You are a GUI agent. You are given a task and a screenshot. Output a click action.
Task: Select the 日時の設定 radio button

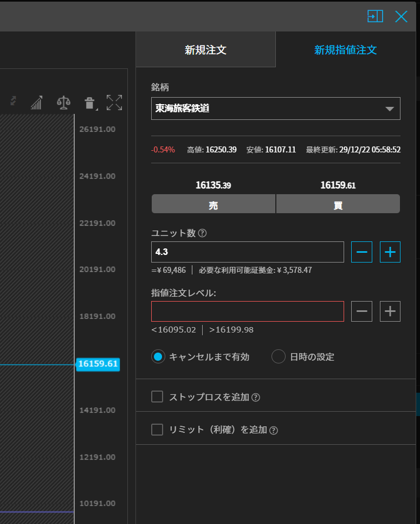coord(279,357)
